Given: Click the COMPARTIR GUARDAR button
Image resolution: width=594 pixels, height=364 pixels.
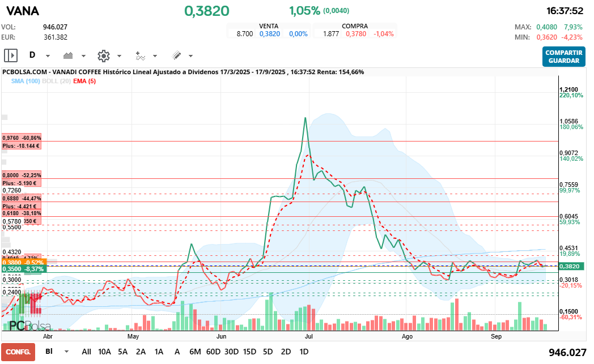Looking at the screenshot, I should [x=564, y=57].
